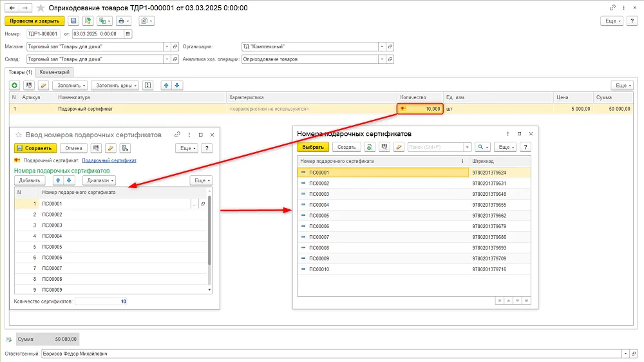Click the Ответственный field with Борисов Федор Михайлович
Screen dimensions: 644x362
(x=332, y=354)
